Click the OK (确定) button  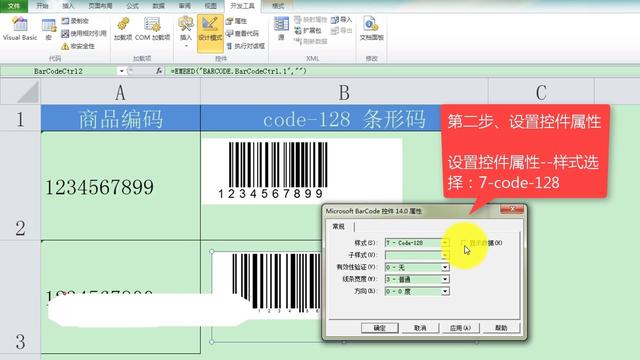[x=380, y=328]
